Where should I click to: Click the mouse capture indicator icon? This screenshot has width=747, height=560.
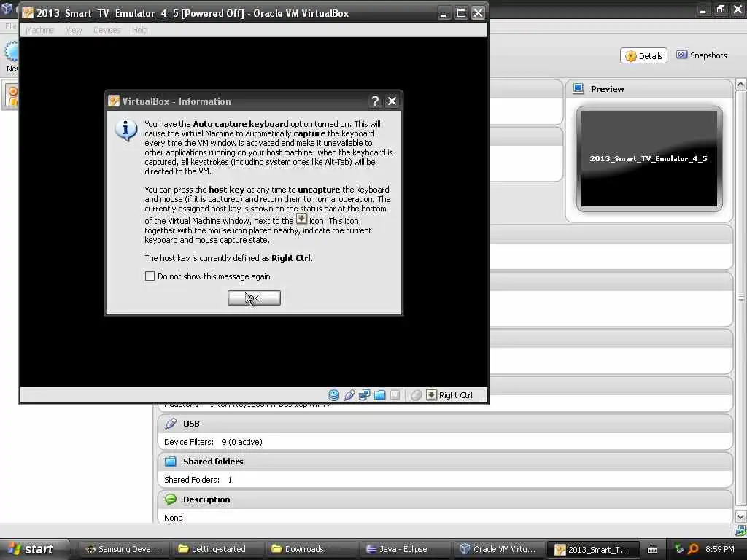point(416,395)
